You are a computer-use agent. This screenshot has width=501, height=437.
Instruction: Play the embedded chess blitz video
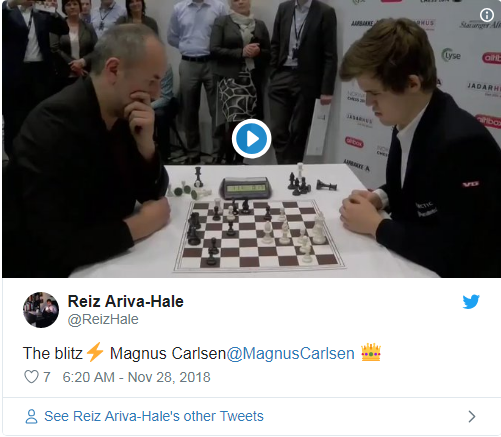pyautogui.click(x=251, y=138)
